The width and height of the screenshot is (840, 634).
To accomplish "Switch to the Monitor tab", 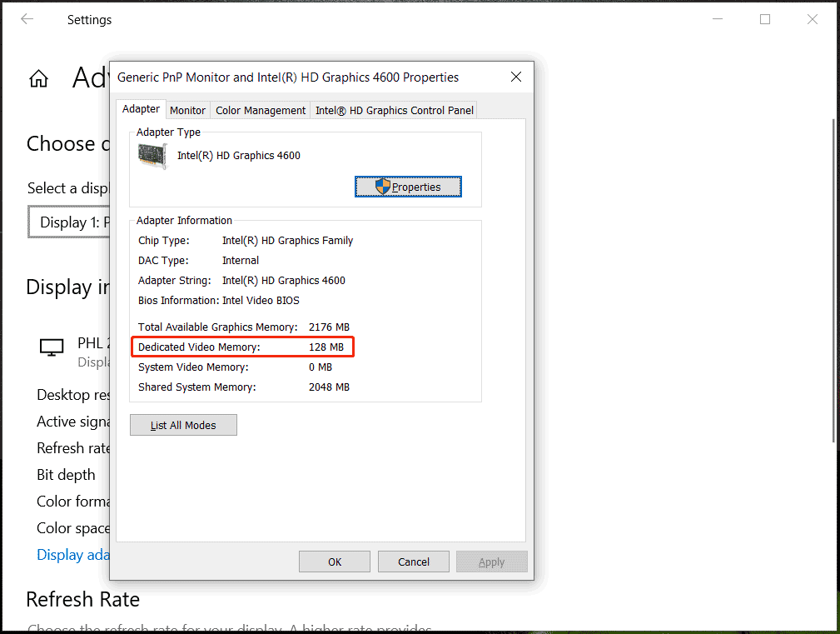I will pos(187,110).
